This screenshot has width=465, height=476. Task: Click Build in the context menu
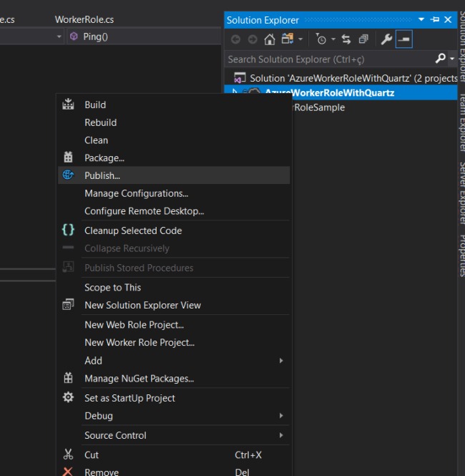[x=95, y=105]
